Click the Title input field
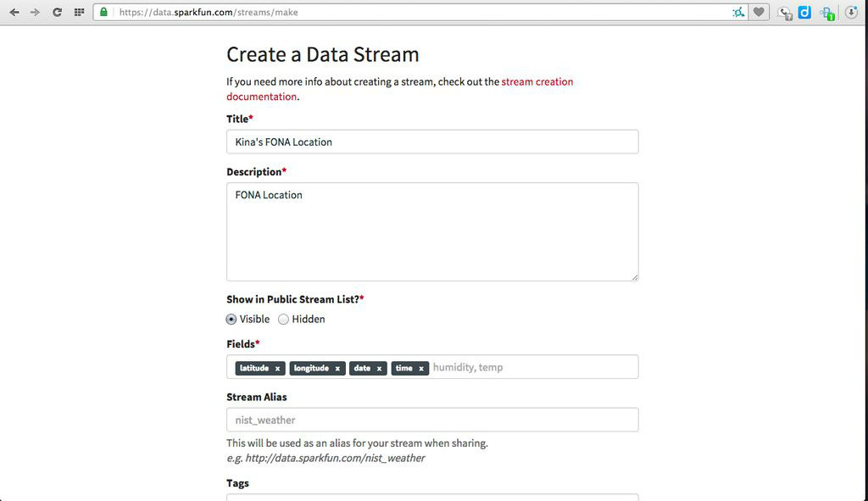Image resolution: width=868 pixels, height=501 pixels. coord(432,142)
